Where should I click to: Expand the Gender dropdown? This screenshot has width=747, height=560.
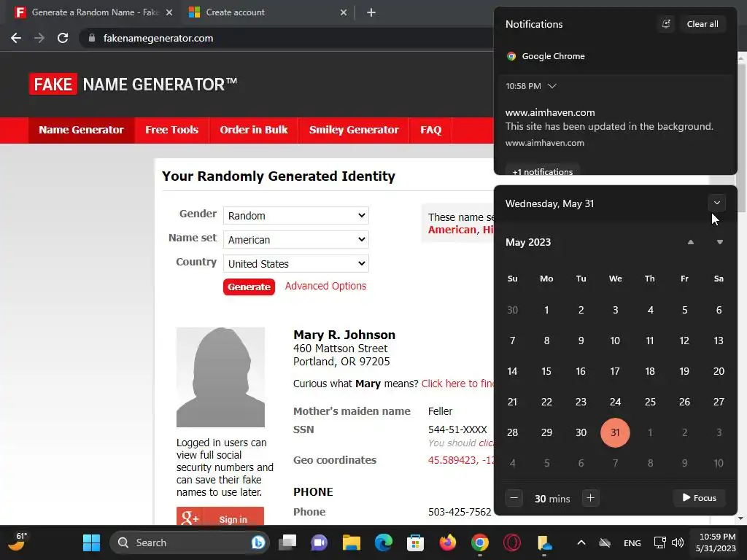pos(296,215)
